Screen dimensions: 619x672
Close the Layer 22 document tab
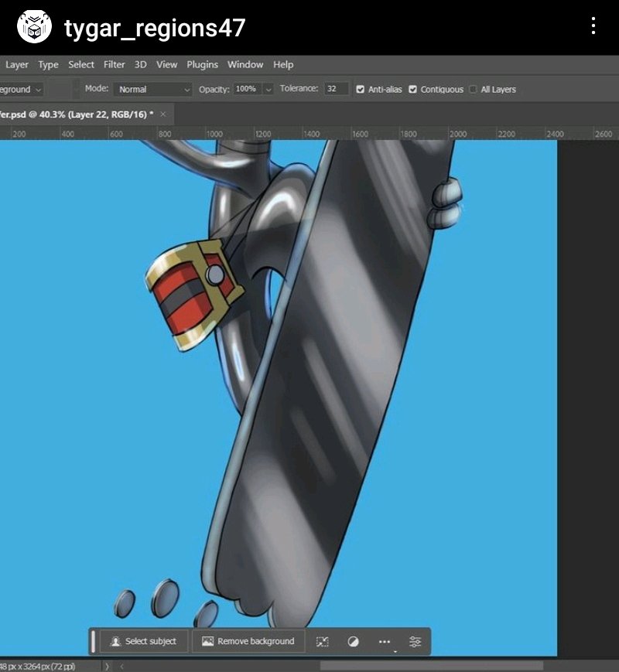click(163, 114)
